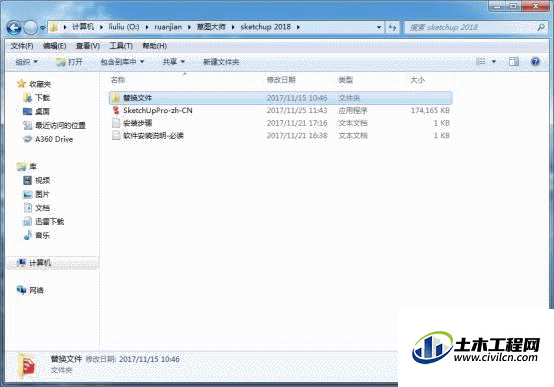Select liuliu (O:) in address breadcrumb
The width and height of the screenshot is (554, 387).
click(124, 27)
